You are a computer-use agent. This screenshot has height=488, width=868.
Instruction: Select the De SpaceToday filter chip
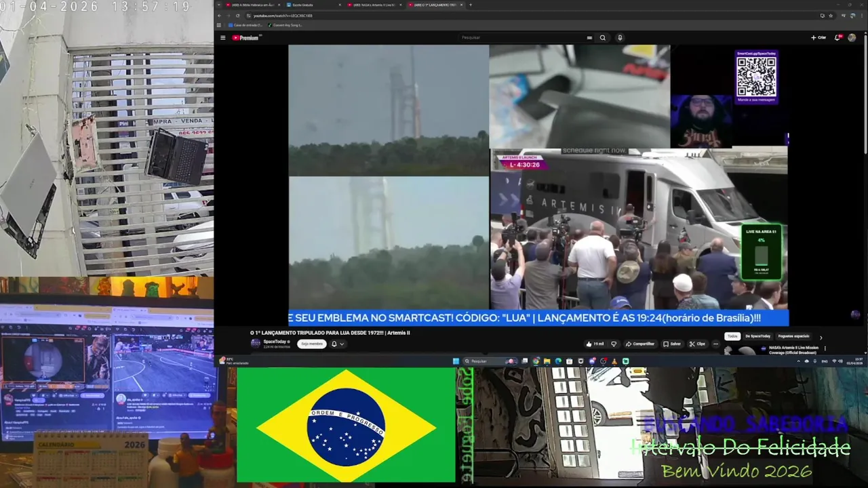(758, 336)
